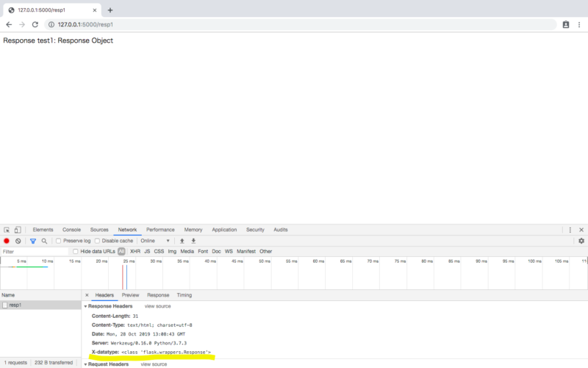Click the import HAR upload arrow
The height and width of the screenshot is (368, 588).
pos(182,241)
